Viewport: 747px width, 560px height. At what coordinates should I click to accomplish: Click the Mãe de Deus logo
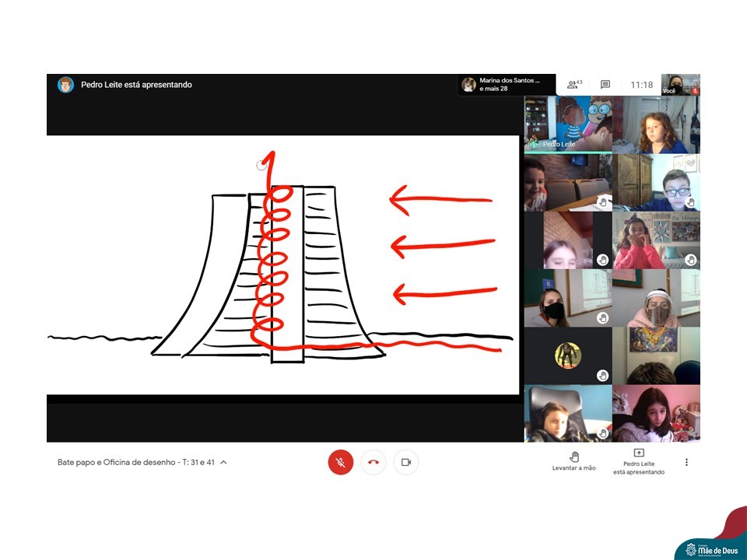[x=710, y=549]
